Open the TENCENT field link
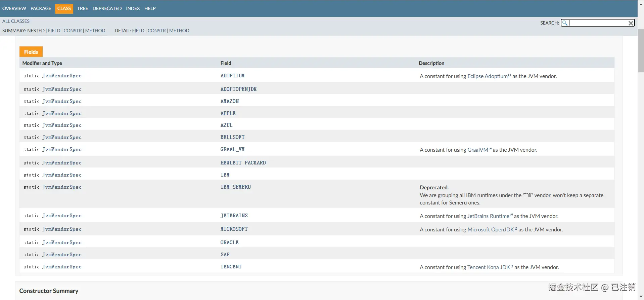The image size is (644, 300). (x=231, y=267)
